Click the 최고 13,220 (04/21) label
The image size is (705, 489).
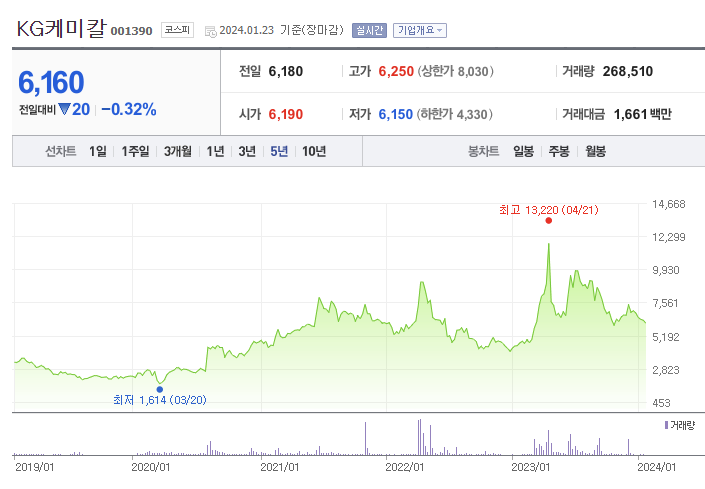[549, 210]
